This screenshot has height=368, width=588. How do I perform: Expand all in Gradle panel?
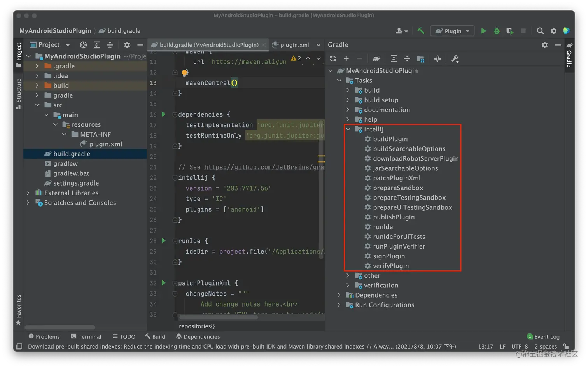pos(394,59)
